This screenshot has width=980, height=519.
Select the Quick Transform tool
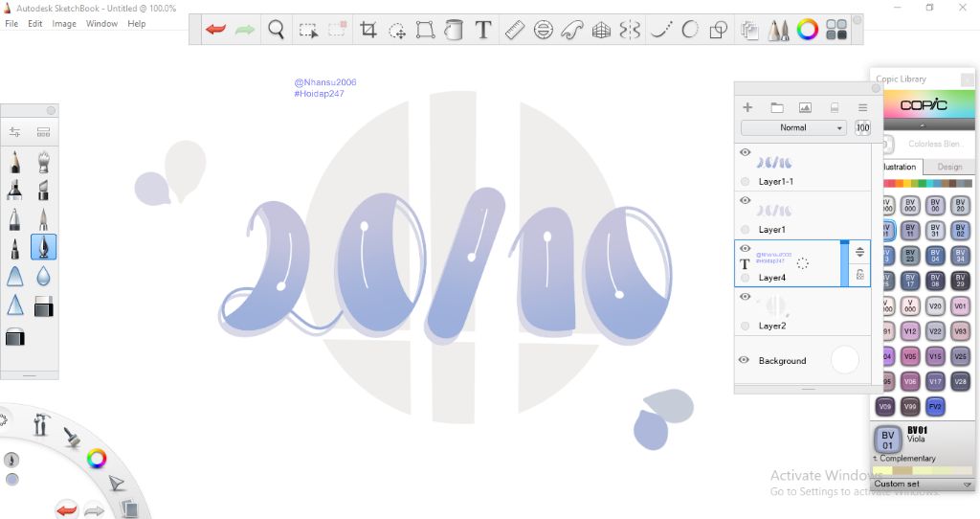(397, 30)
